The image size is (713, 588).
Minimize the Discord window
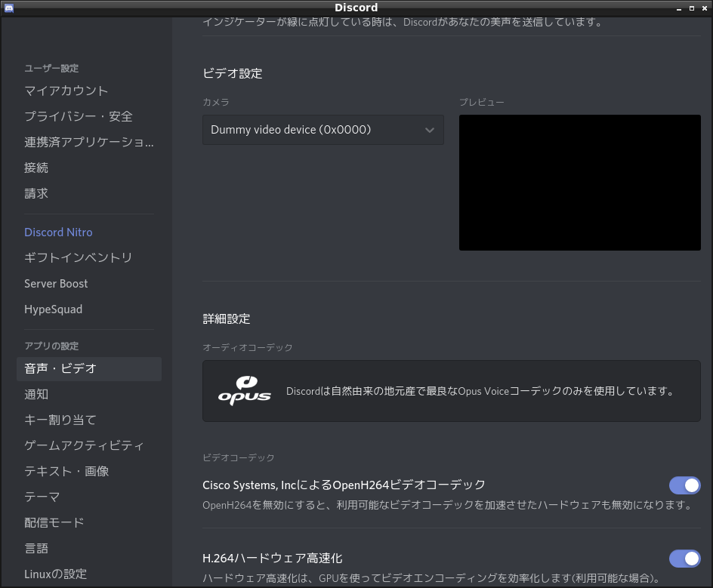679,8
